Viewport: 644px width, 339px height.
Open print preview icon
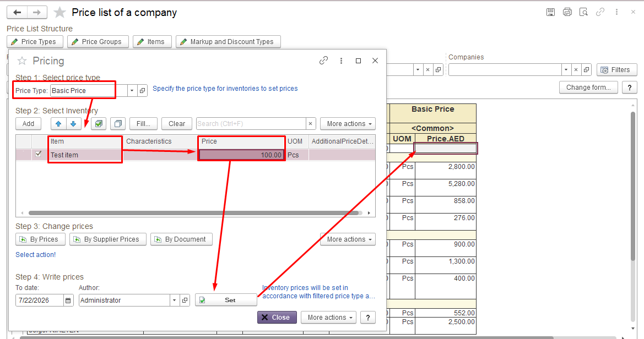point(583,12)
